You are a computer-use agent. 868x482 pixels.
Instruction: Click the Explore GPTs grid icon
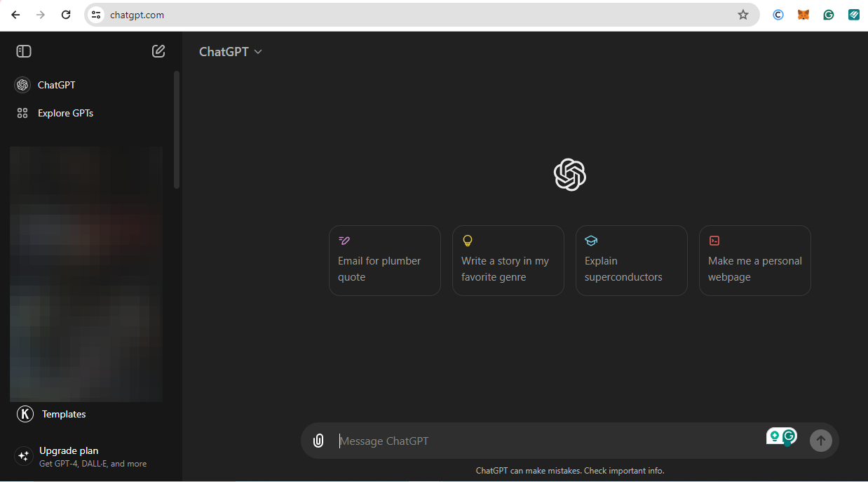point(22,113)
